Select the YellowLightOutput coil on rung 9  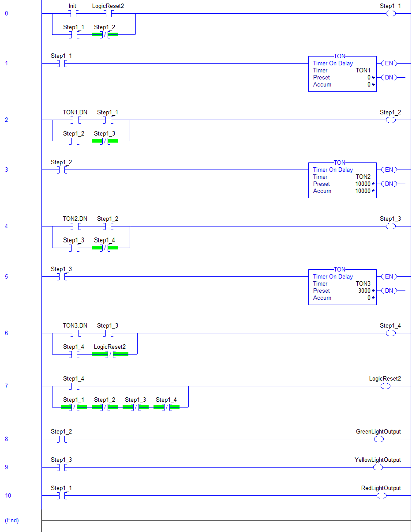tap(378, 468)
